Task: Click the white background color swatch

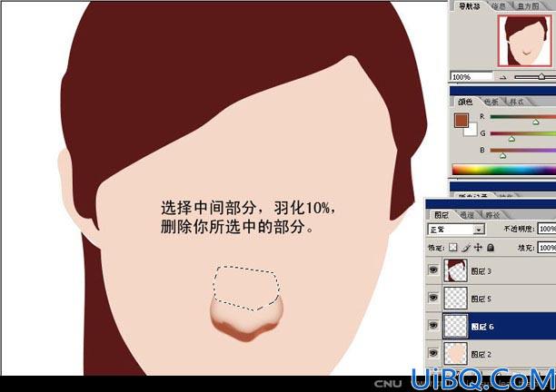Action: 472,131
